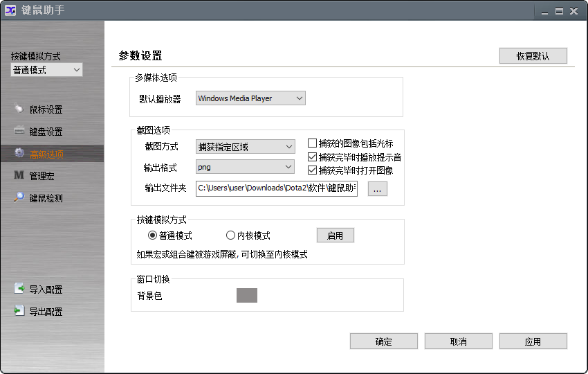Apply changes with 应用 button
This screenshot has height=374, width=588.
tap(533, 341)
